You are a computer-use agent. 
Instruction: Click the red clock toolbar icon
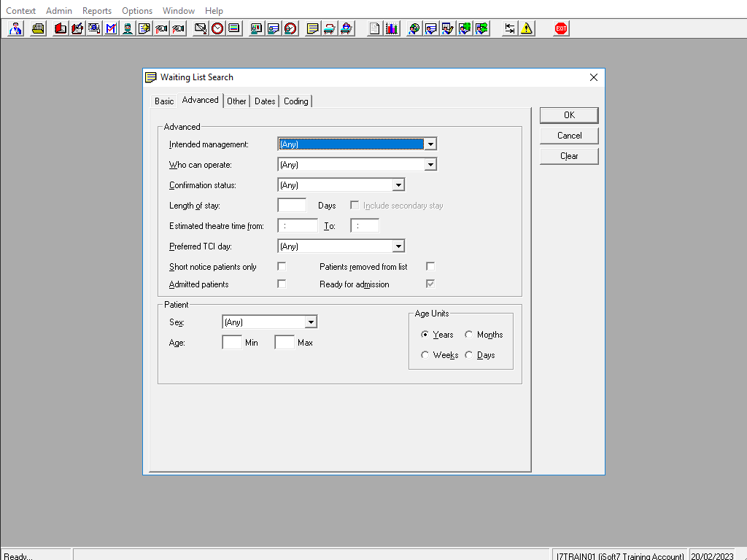pos(217,28)
